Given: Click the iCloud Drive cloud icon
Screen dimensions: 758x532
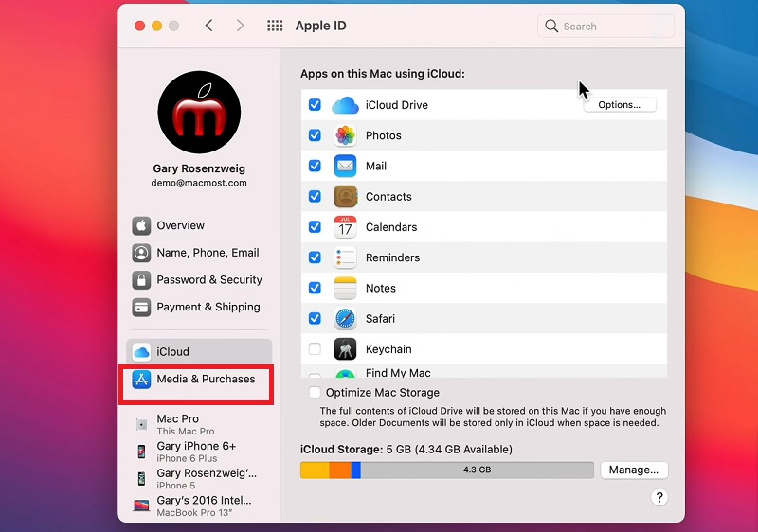Looking at the screenshot, I should 345,105.
